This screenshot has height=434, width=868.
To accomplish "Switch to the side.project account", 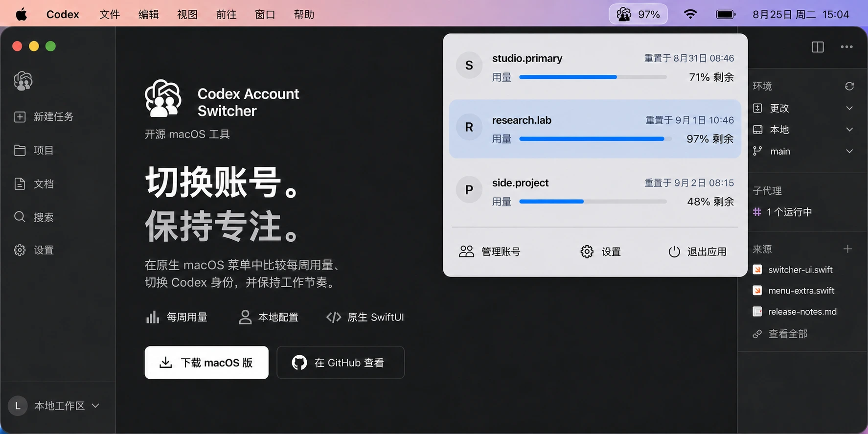I will point(595,192).
